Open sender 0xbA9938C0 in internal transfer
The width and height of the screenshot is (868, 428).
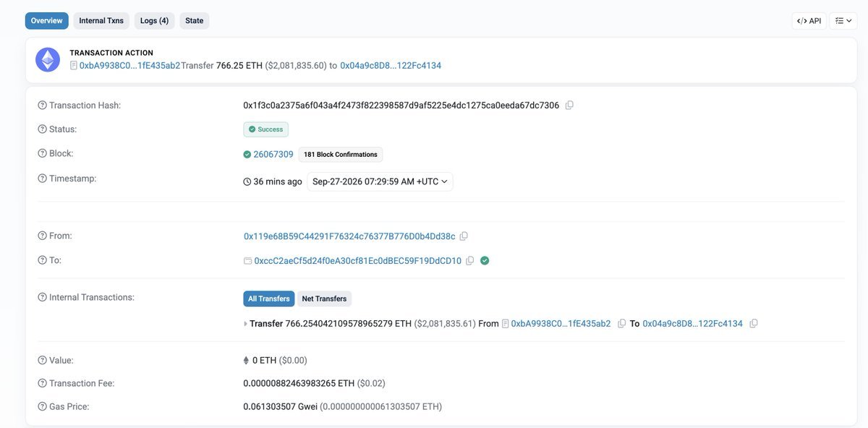point(561,323)
